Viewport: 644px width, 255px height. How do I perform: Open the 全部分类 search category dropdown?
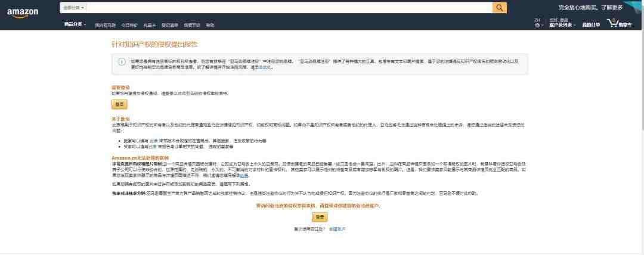coord(73,8)
